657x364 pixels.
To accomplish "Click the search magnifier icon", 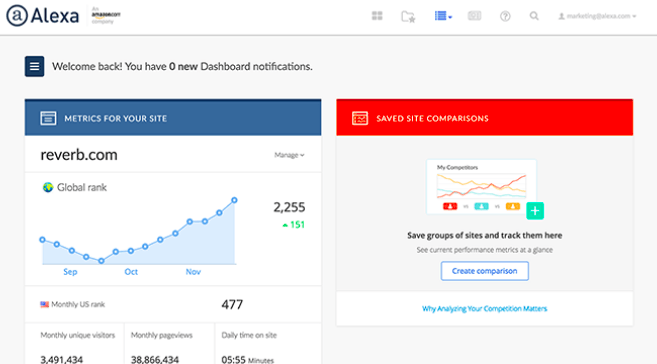I will click(534, 16).
